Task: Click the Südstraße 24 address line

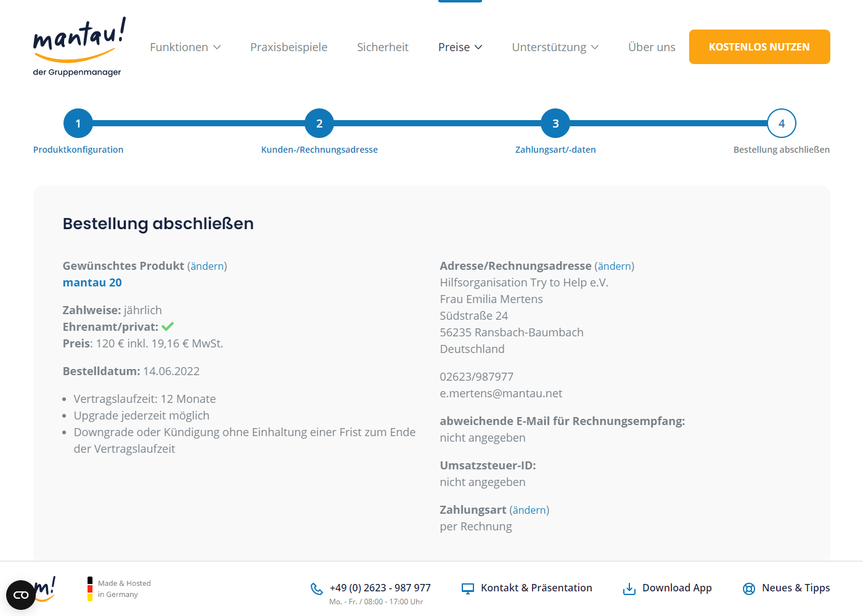Action: pos(474,316)
